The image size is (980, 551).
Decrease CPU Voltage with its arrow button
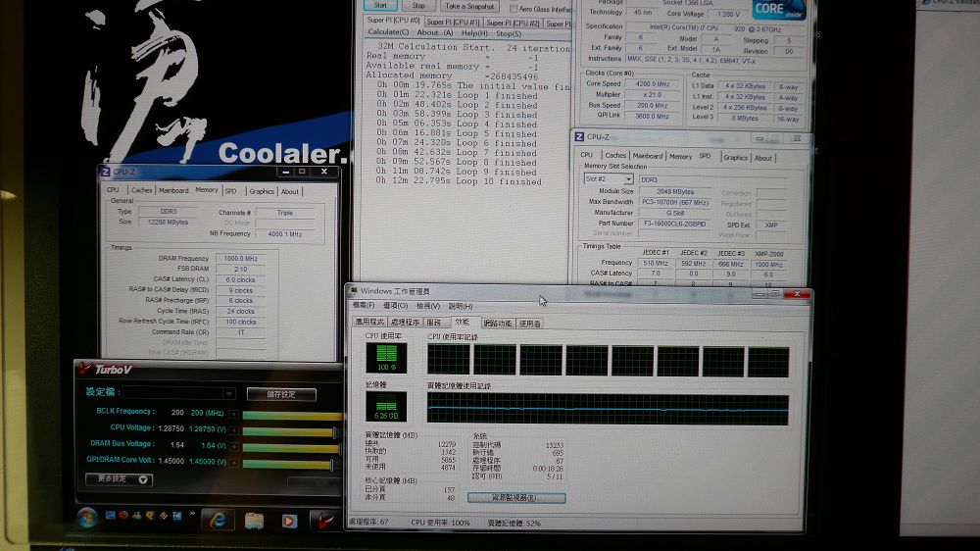[234, 430]
